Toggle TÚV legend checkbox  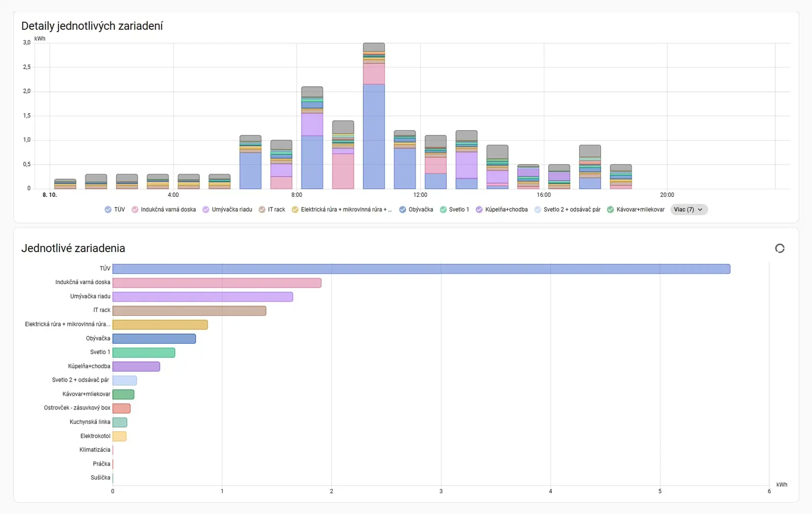tap(108, 210)
